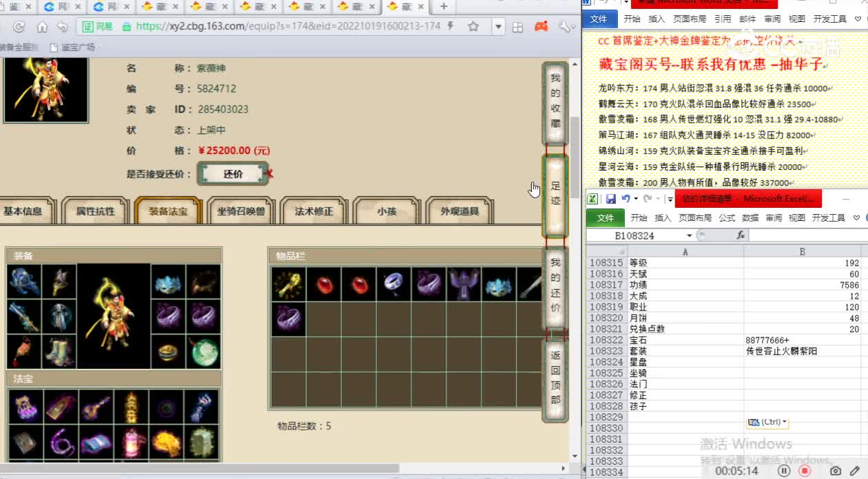Pause the screen recording
Image resolution: width=868 pixels, height=479 pixels.
pos(784,471)
